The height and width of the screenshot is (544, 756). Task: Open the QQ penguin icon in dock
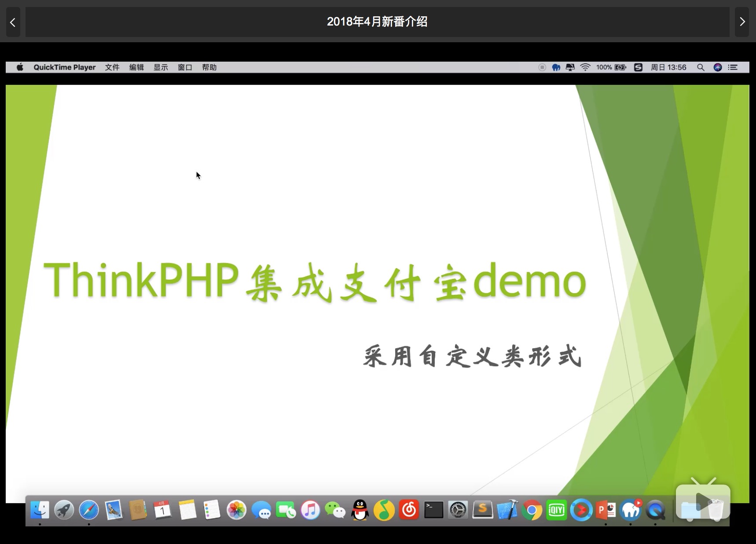[x=360, y=510]
